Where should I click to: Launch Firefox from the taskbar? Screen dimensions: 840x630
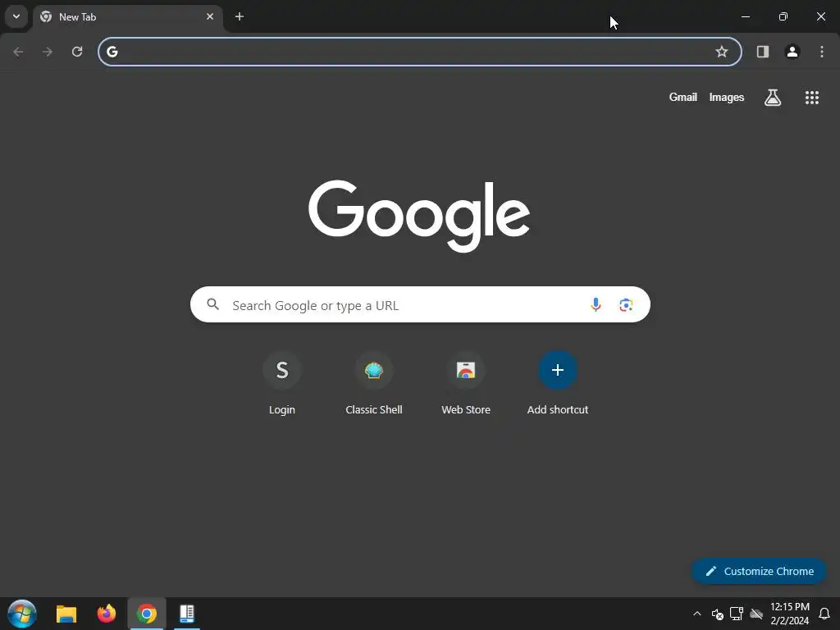pos(106,614)
